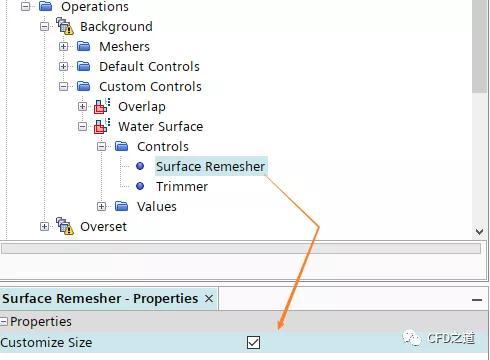The height and width of the screenshot is (360, 490).
Task: Click the Default Controls folder icon
Action: pyautogui.click(x=84, y=66)
